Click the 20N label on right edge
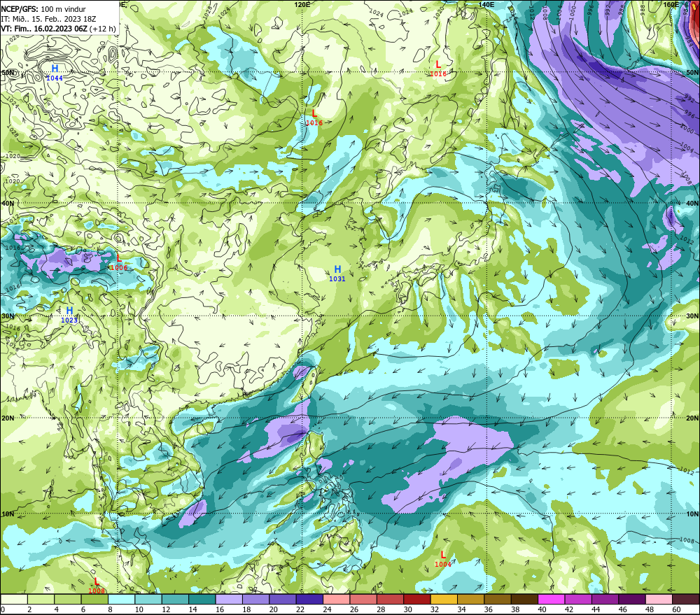This screenshot has height=615, width=700. click(692, 418)
